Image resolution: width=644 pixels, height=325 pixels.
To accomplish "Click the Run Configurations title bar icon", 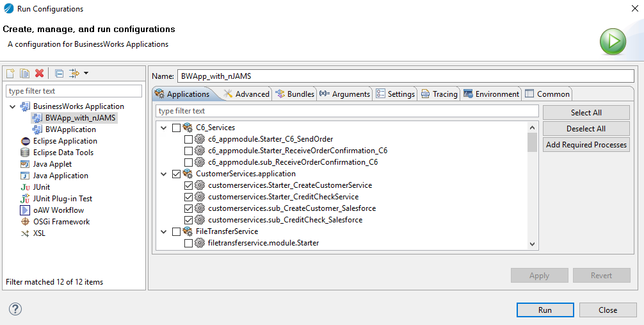I will pos(8,8).
